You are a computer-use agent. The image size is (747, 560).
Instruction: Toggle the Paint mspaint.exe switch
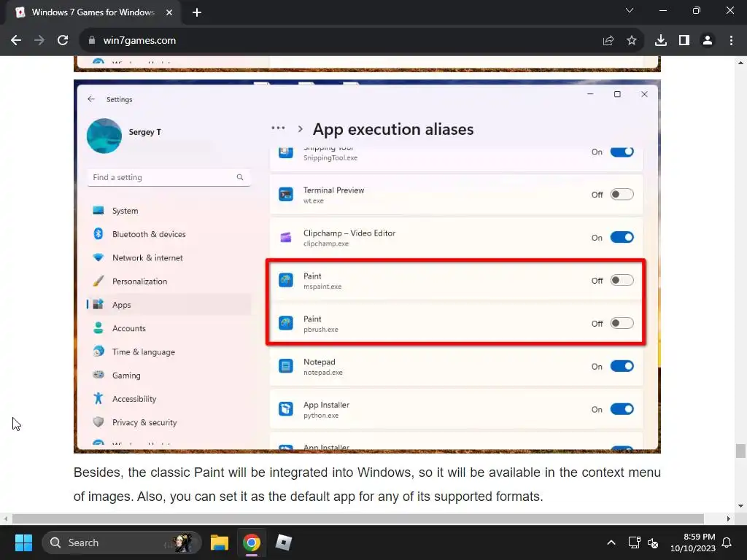coord(622,280)
